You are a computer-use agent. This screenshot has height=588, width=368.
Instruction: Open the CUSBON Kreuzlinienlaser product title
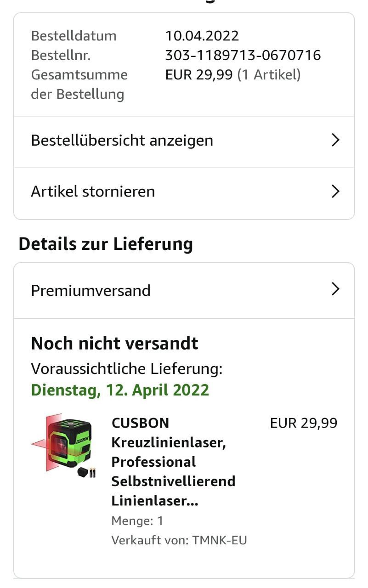pos(173,462)
